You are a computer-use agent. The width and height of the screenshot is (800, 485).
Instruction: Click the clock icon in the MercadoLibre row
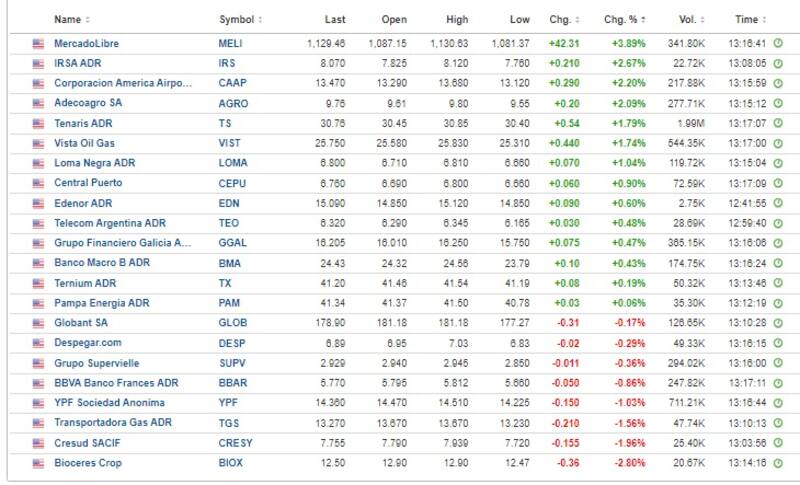778,44
